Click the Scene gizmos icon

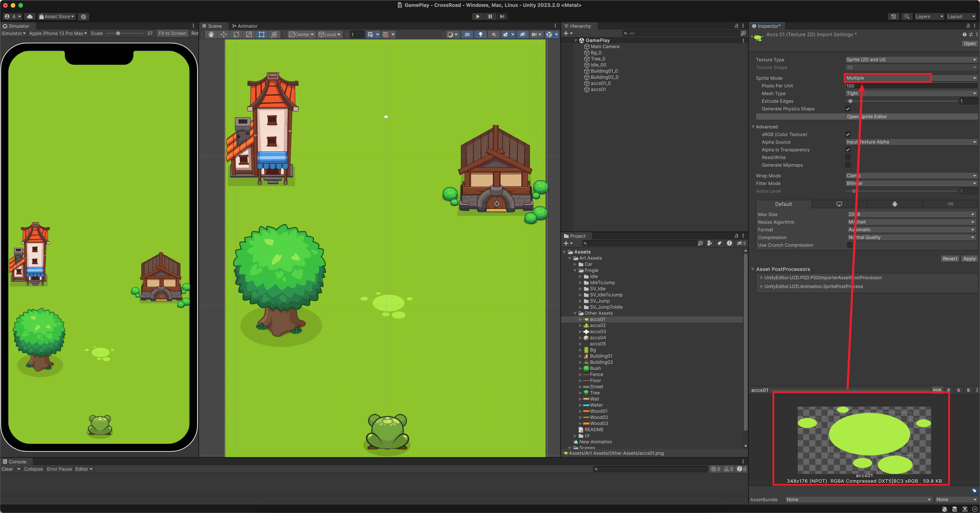[549, 34]
